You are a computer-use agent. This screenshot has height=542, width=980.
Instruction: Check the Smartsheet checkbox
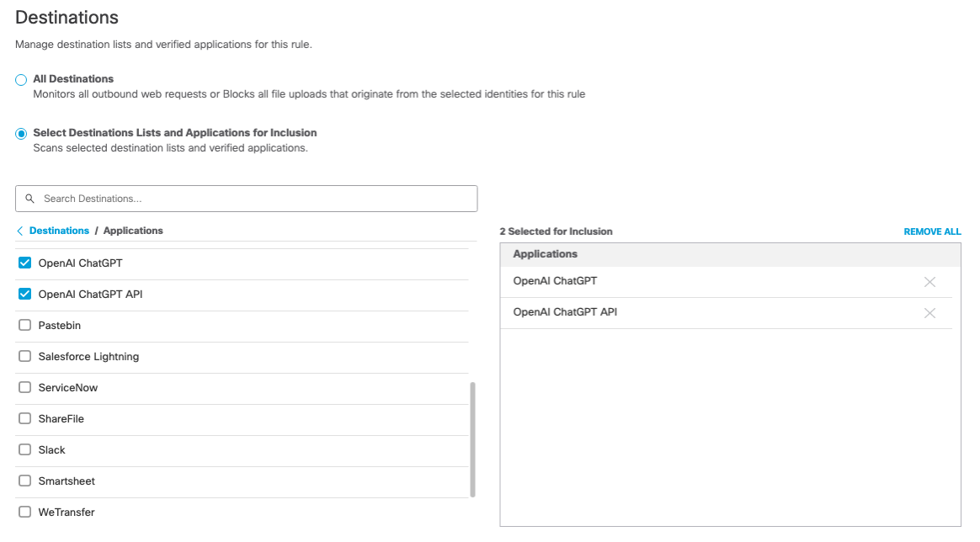[x=24, y=480]
